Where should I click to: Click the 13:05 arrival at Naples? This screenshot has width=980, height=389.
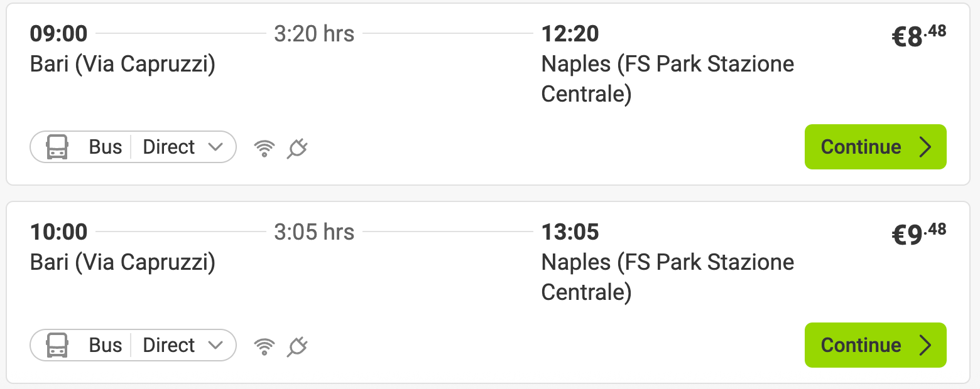click(x=570, y=232)
